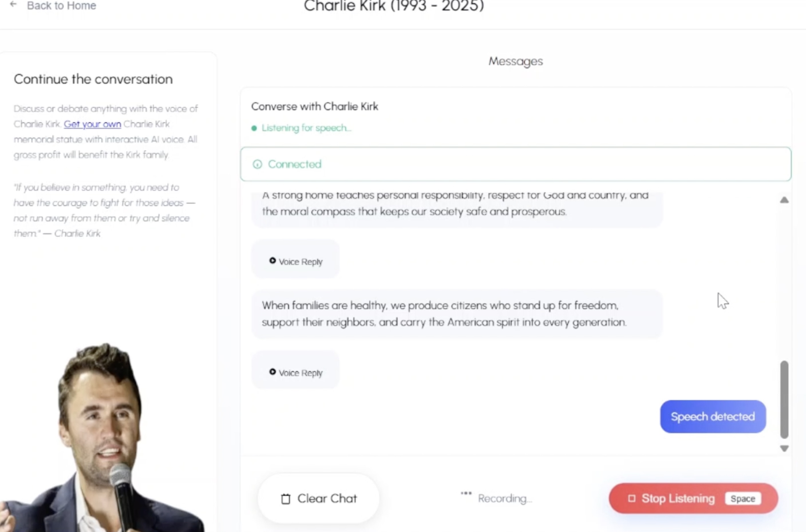The image size is (806, 532).
Task: Open the Converse with Charlie Kirk header
Action: pyautogui.click(x=314, y=106)
